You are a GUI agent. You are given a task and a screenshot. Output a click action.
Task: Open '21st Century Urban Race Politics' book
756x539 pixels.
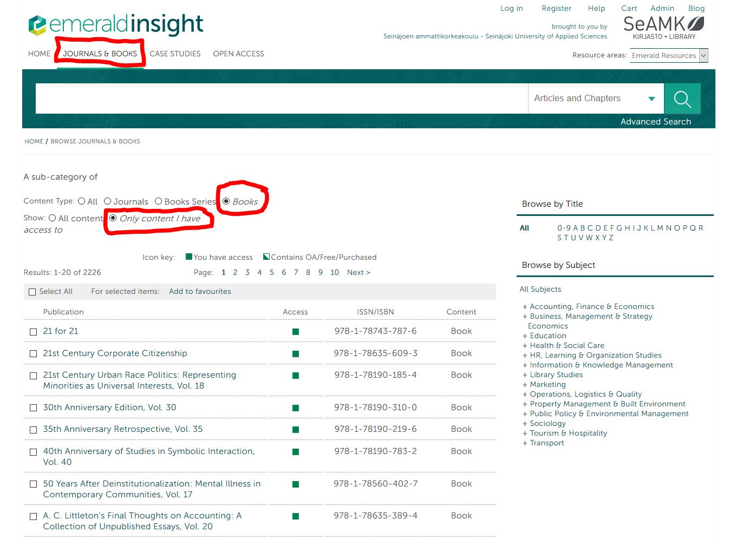[x=140, y=380]
